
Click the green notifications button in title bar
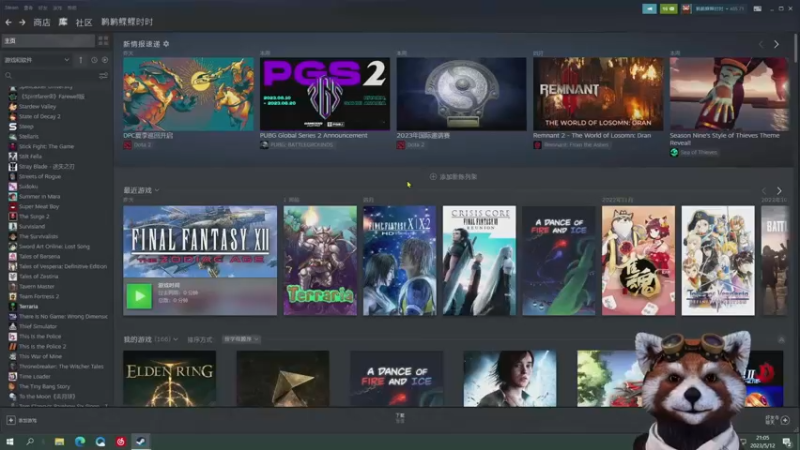click(668, 9)
